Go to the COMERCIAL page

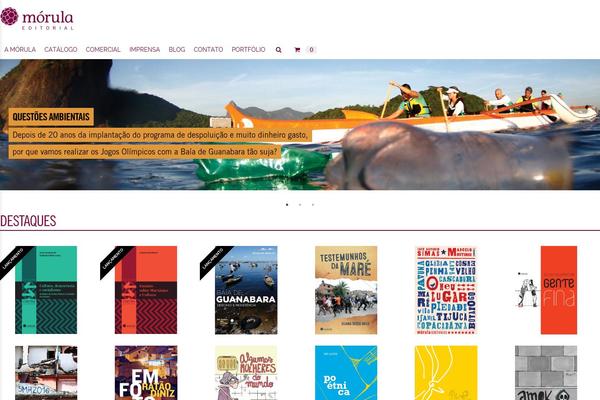[103, 50]
